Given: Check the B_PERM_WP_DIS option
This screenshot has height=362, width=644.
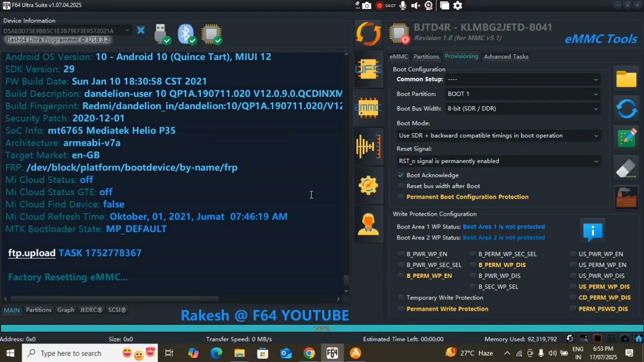Looking at the screenshot, I should pyautogui.click(x=473, y=265).
